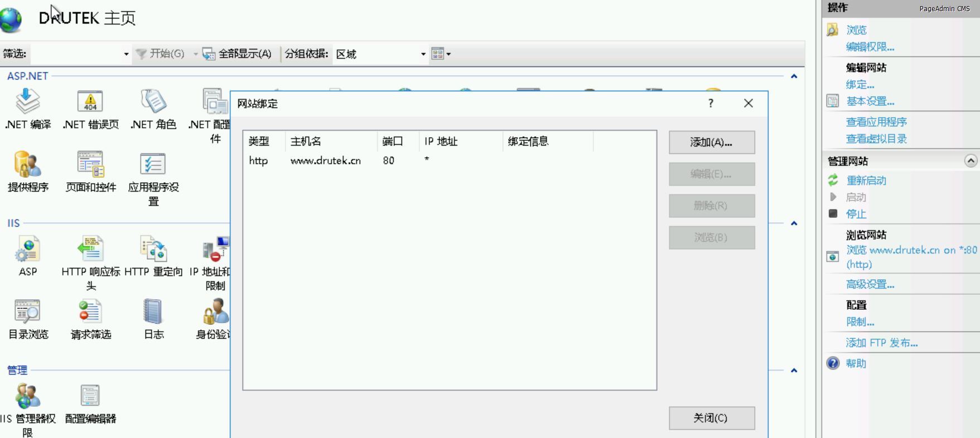Click the 限制... configuration link
The height and width of the screenshot is (438, 980).
[x=860, y=322]
